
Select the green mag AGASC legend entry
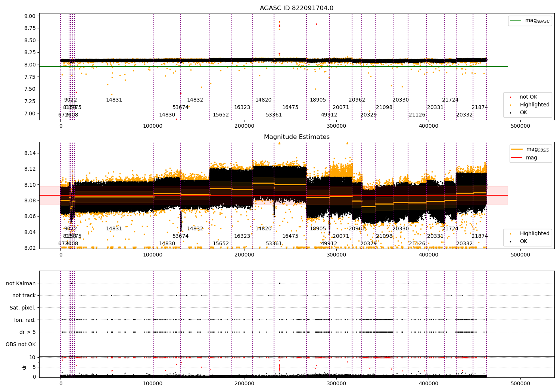[x=530, y=21]
